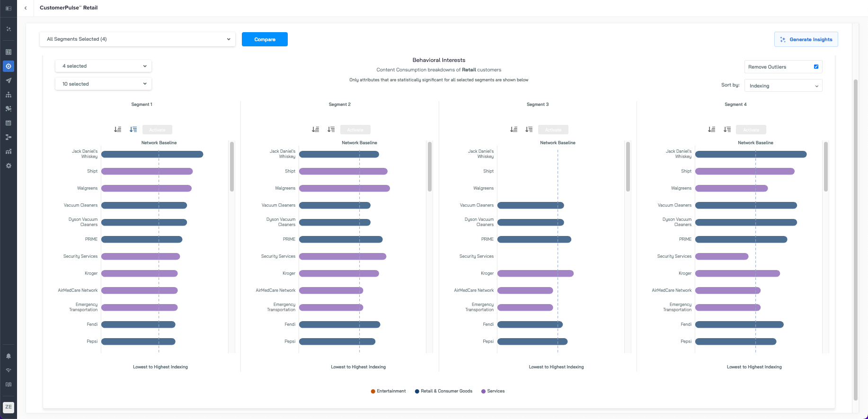This screenshot has width=868, height=419.
Task: Click the 'Segment 2' heading
Action: point(340,105)
